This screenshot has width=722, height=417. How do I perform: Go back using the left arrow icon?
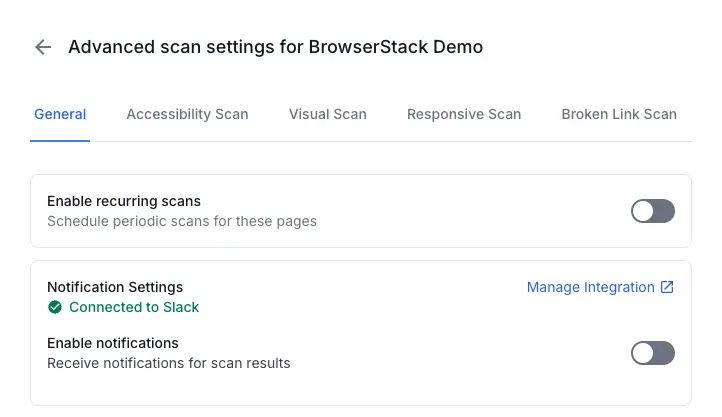pyautogui.click(x=43, y=47)
